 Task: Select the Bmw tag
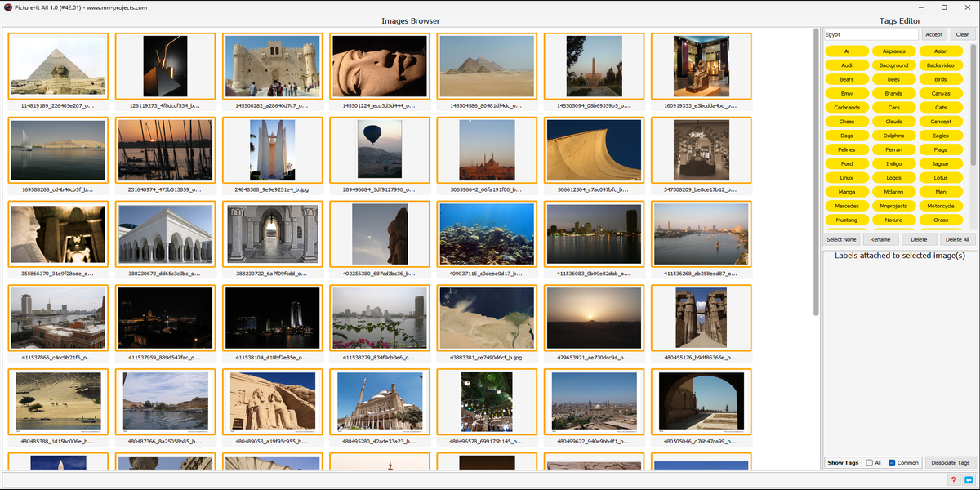click(x=847, y=93)
